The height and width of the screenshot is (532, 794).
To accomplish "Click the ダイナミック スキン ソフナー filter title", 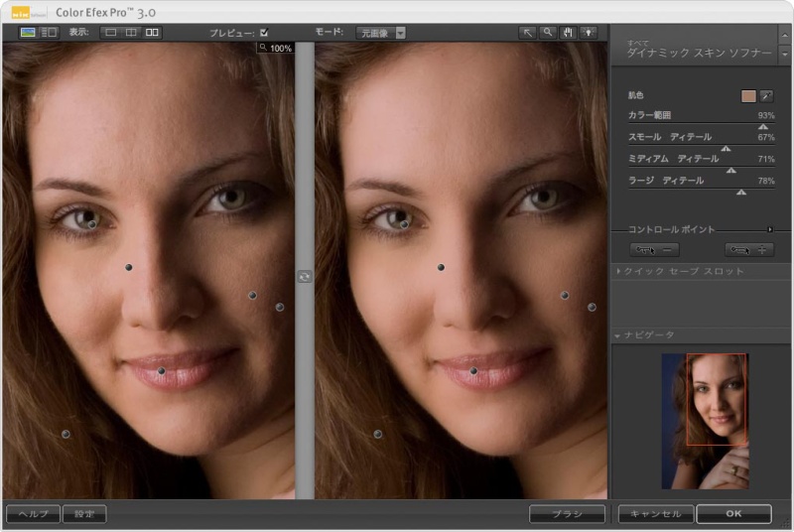I will (x=699, y=53).
